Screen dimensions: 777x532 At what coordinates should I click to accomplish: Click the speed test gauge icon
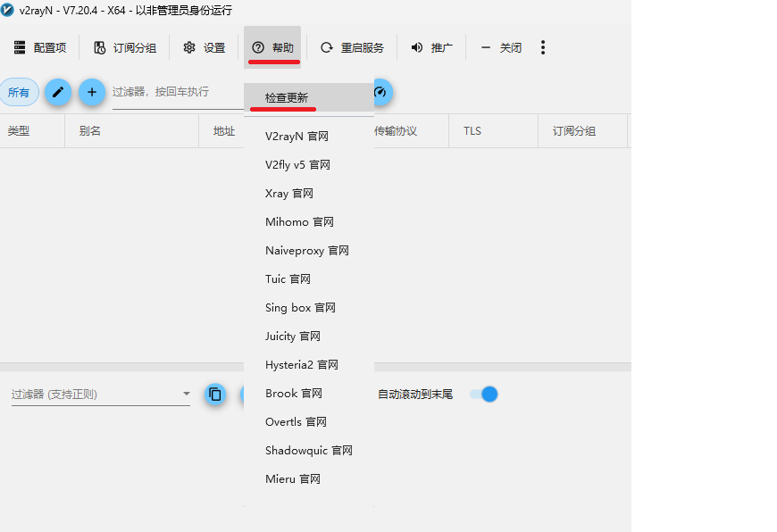click(x=380, y=92)
